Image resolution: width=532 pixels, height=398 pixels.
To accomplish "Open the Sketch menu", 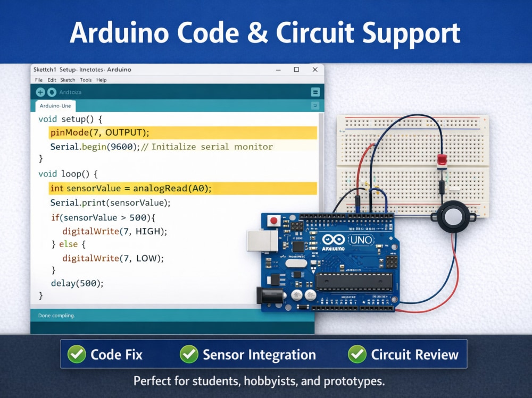I will (68, 80).
